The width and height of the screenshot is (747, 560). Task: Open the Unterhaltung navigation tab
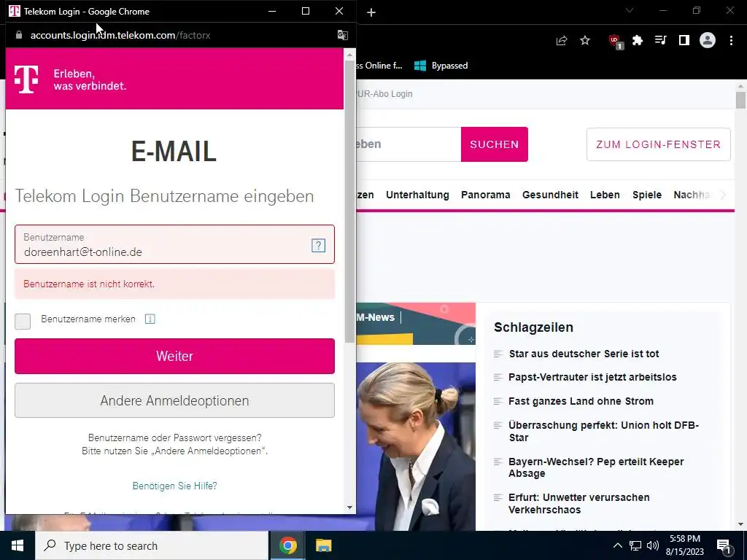tap(417, 195)
